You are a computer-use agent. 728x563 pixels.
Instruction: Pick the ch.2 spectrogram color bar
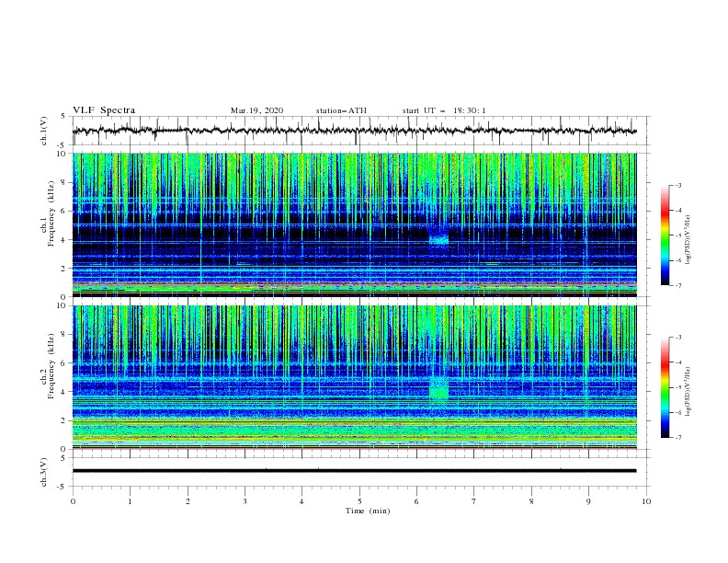(x=665, y=387)
